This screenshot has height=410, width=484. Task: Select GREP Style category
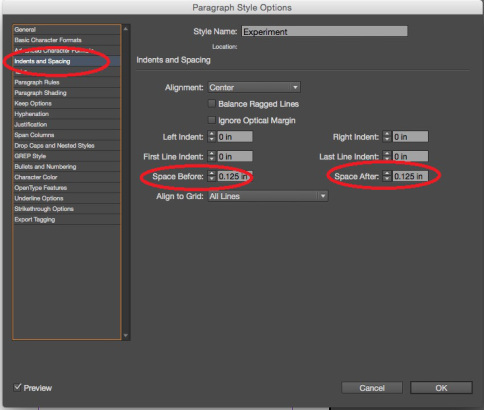tap(67, 156)
